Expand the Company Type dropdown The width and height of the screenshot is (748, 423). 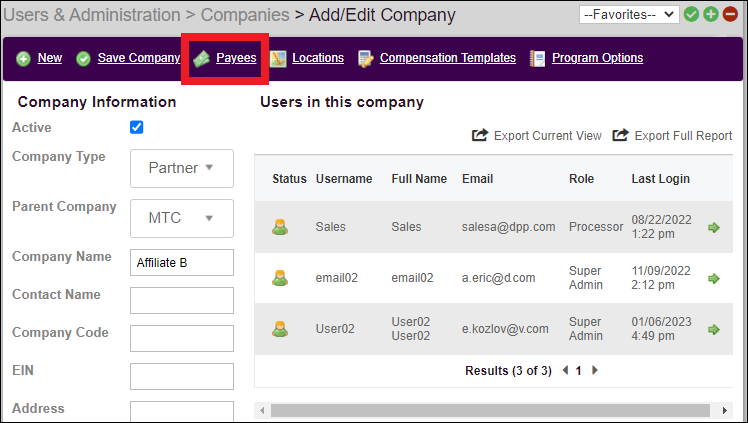(x=181, y=168)
